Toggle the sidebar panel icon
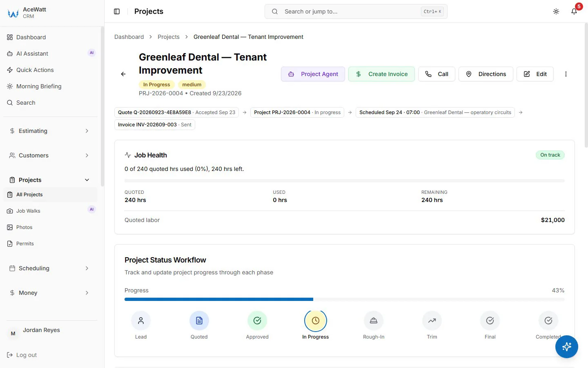Screen dimensions: 588x368 tap(117, 11)
